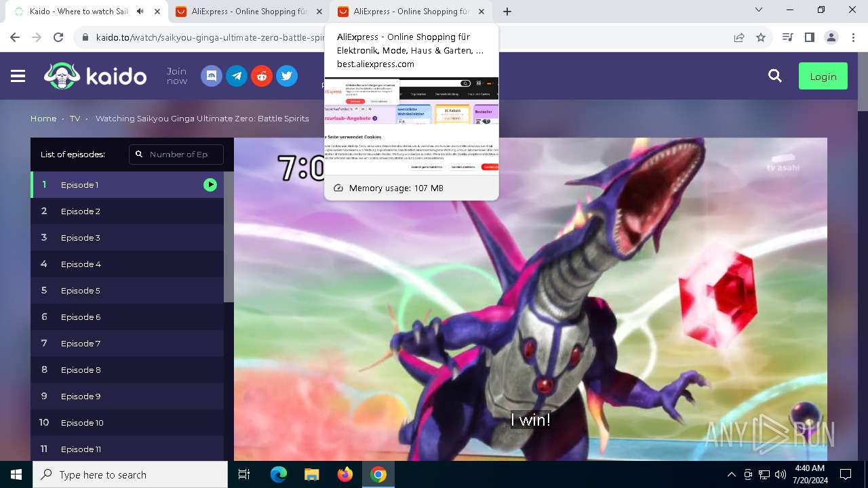Select Episode 5 in the list
Screen dimensions: 868x488
[x=127, y=290]
